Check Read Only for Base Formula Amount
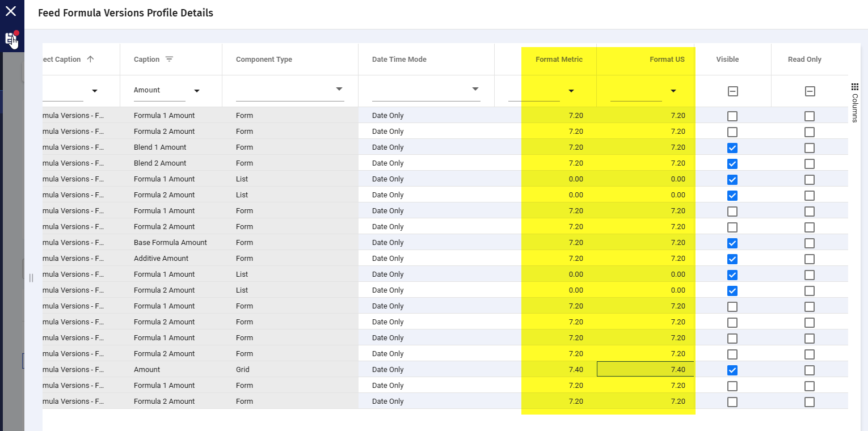 (810, 243)
